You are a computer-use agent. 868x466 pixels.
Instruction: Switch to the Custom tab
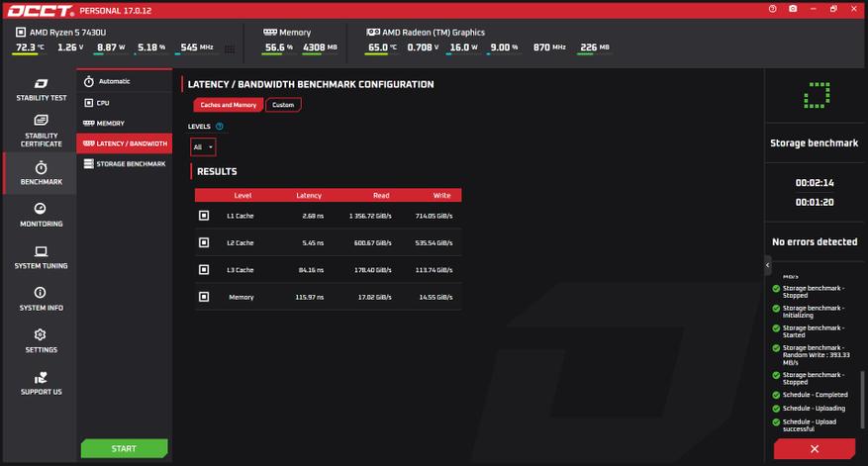pyautogui.click(x=283, y=105)
